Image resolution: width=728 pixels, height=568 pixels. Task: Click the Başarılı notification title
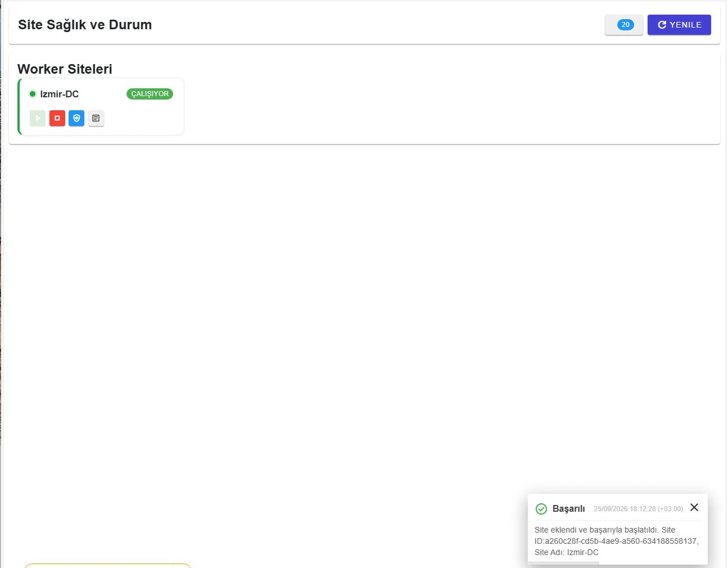568,509
